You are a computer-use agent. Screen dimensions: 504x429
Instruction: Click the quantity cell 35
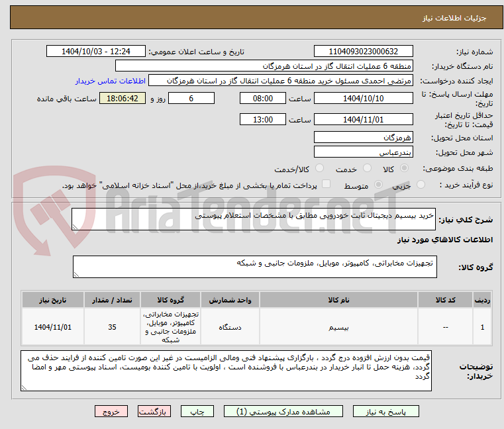tap(112, 327)
